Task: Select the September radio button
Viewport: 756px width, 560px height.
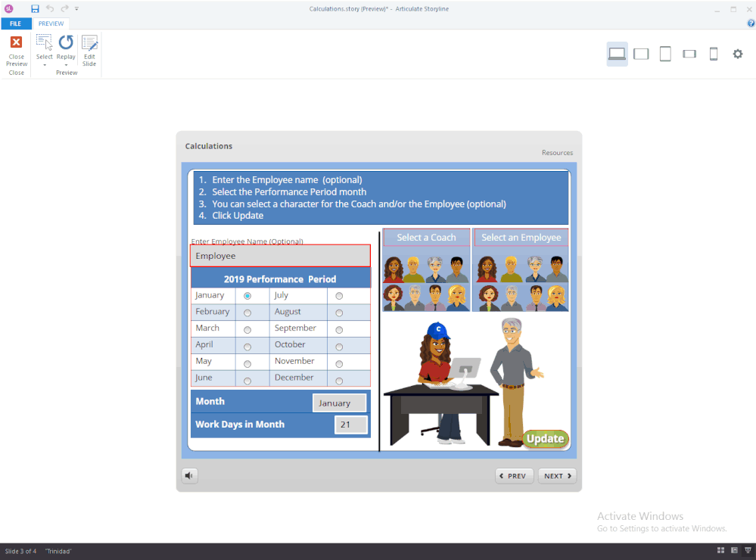Action: tap(339, 330)
